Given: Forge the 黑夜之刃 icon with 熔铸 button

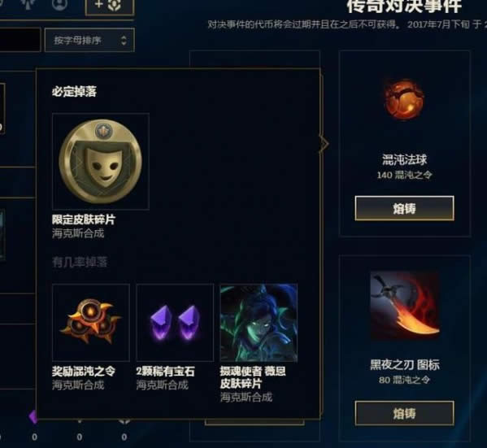Looking at the screenshot, I should (404, 413).
